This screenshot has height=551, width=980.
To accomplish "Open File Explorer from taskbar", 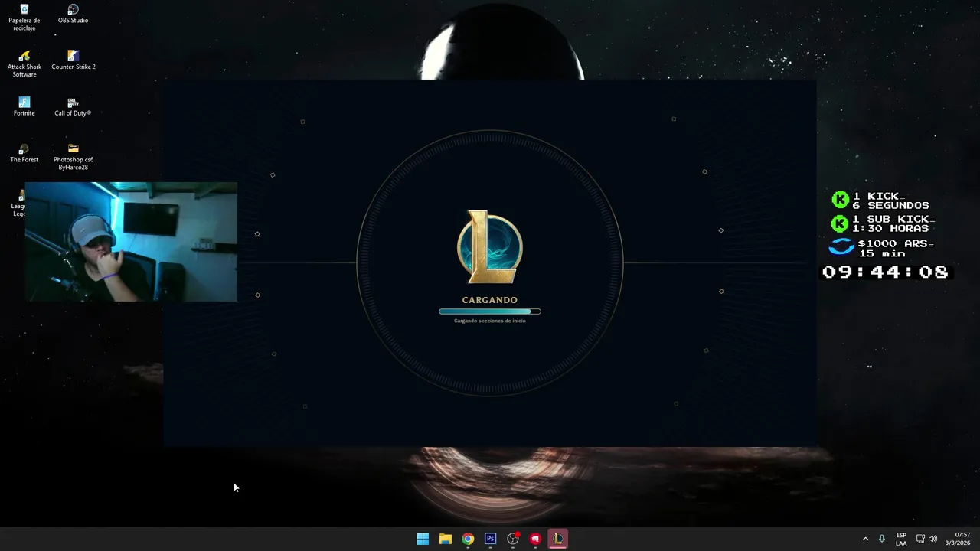I will click(x=445, y=539).
